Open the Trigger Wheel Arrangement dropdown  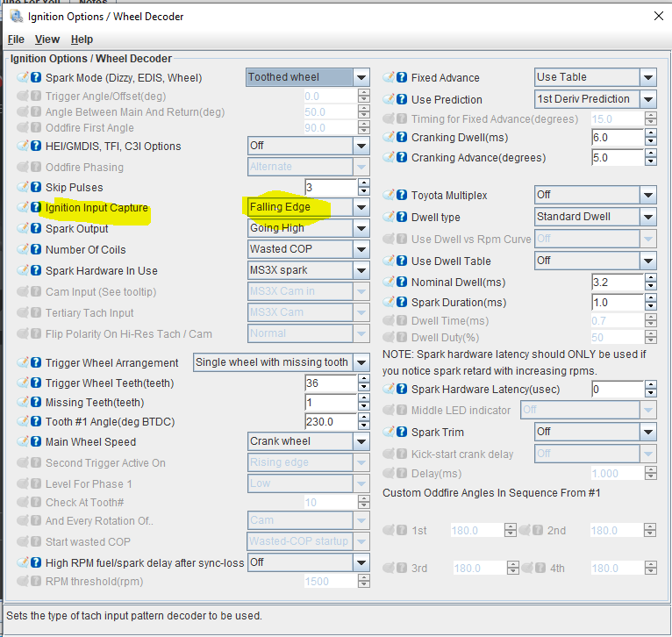click(x=361, y=362)
